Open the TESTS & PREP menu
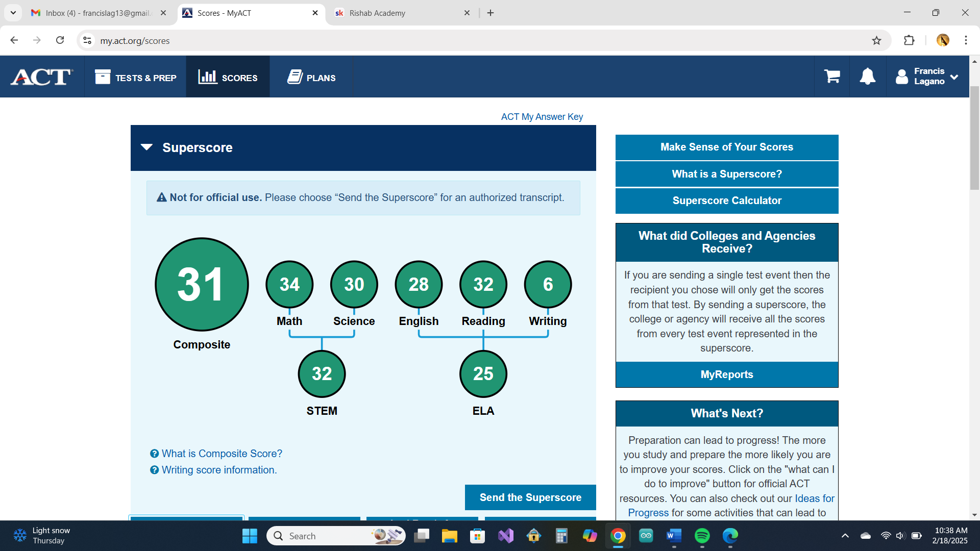Viewport: 980px width, 551px height. pyautogui.click(x=136, y=78)
